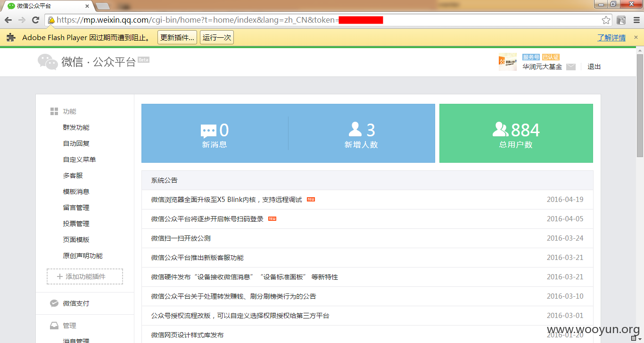The height and width of the screenshot is (343, 644).
Task: Click the scrollbar up arrow
Action: 640,50
